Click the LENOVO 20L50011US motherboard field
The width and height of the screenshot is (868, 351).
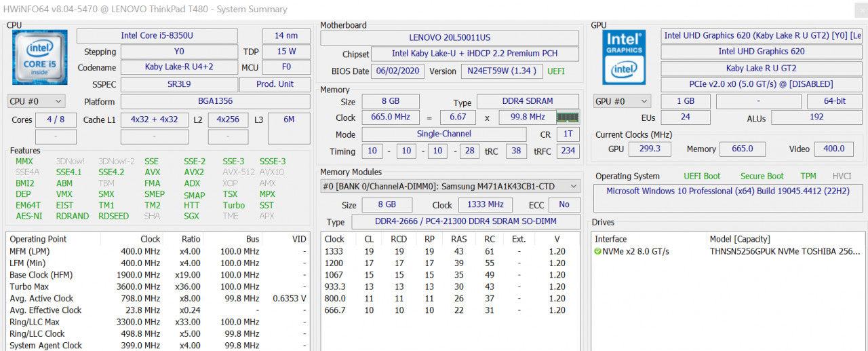pos(450,38)
